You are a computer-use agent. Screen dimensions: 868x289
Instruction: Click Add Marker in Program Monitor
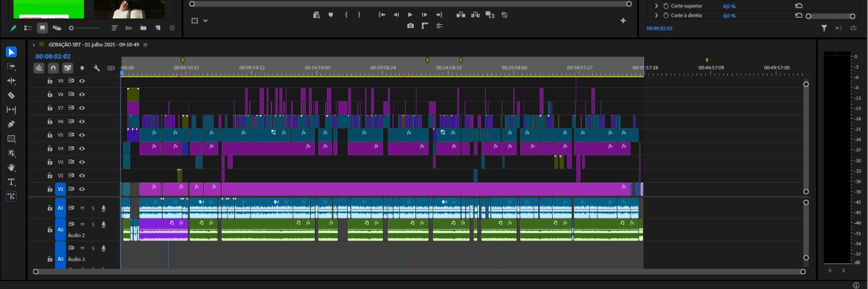(x=330, y=14)
